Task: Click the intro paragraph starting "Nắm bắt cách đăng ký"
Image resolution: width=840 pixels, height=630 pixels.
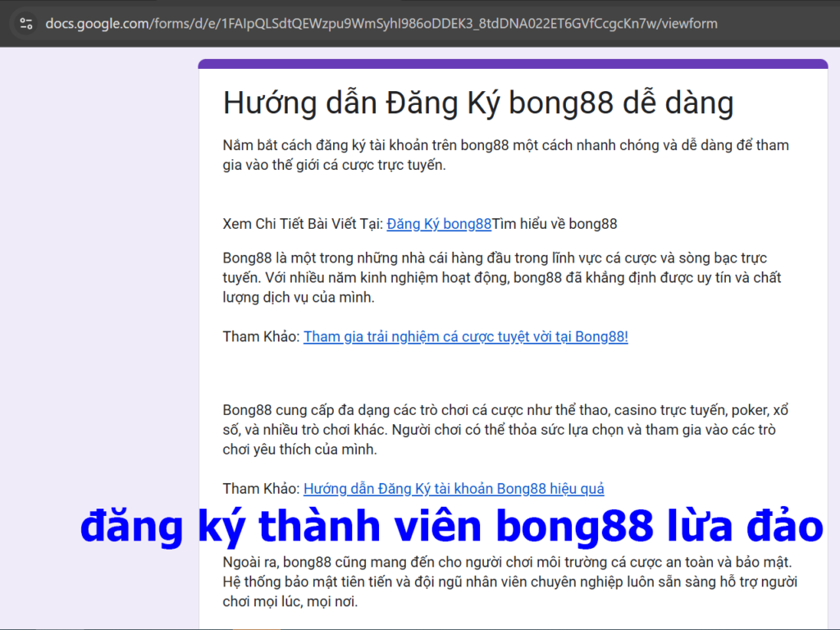Action: [x=506, y=155]
